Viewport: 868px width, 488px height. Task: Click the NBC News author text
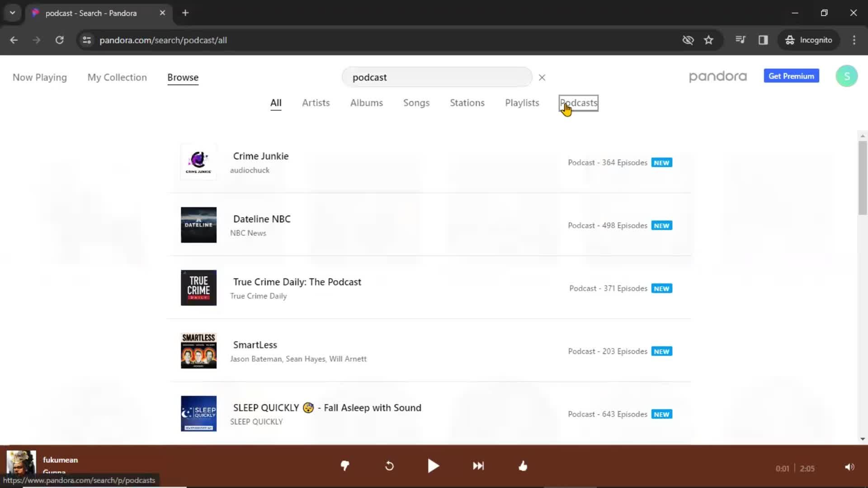tap(248, 233)
